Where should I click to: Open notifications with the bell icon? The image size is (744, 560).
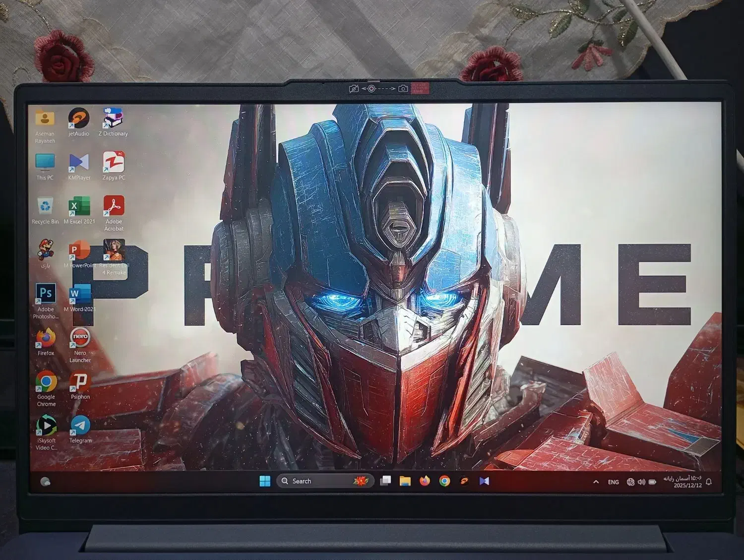click(708, 481)
